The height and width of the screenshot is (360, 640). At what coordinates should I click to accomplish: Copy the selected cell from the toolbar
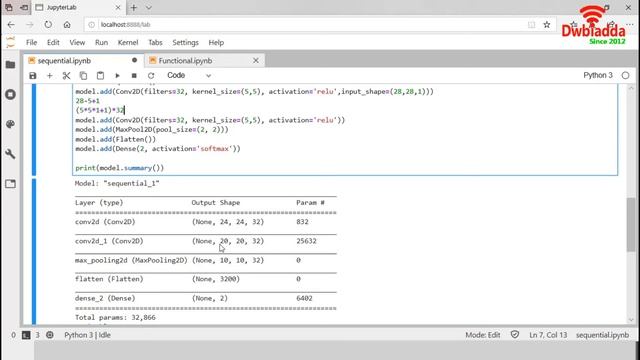[83, 76]
